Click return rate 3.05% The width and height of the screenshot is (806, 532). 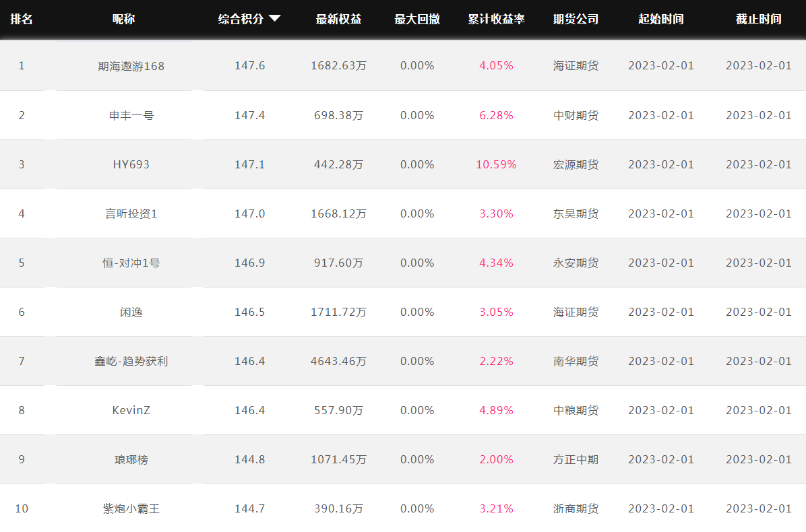(496, 312)
